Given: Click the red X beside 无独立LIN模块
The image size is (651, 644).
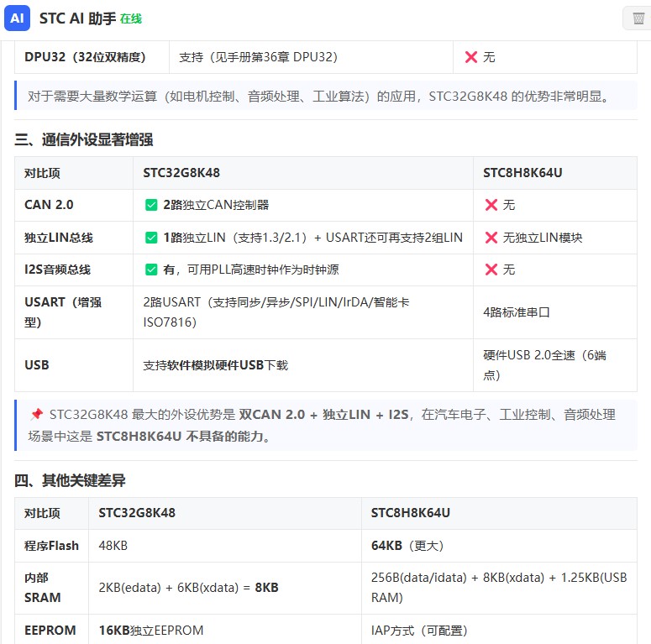Looking at the screenshot, I should [491, 238].
